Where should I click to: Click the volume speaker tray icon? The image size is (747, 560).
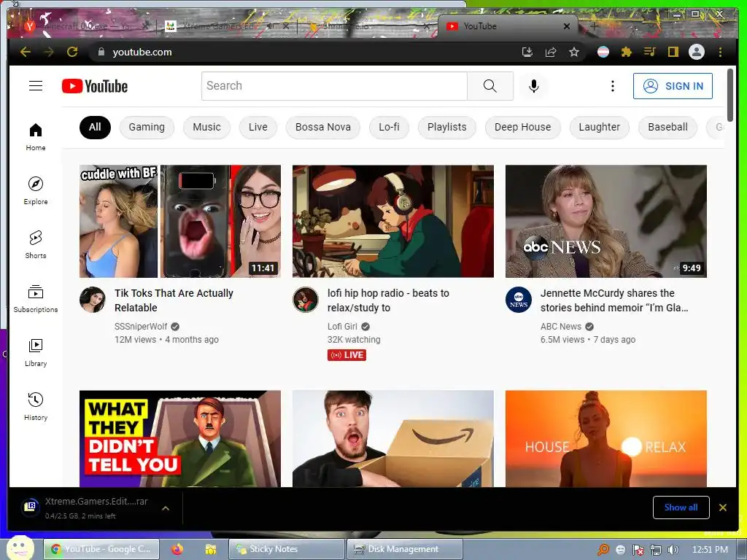[x=673, y=550]
